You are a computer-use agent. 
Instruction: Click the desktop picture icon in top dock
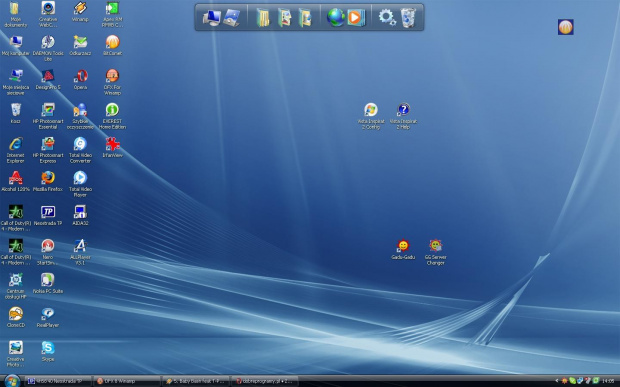231,18
